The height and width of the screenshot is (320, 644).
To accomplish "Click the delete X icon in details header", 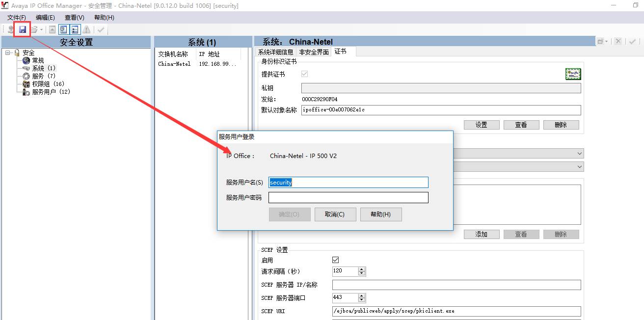I will tap(618, 42).
